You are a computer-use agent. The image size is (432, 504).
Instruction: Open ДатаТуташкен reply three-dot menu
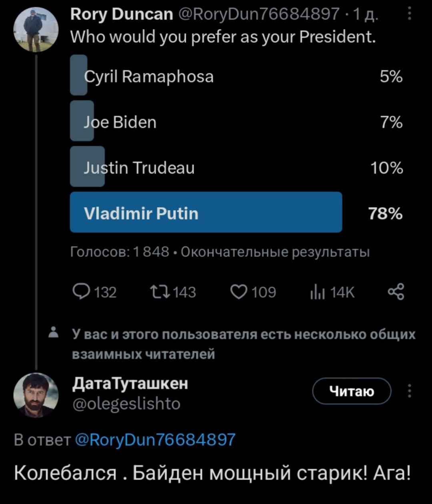tap(409, 391)
